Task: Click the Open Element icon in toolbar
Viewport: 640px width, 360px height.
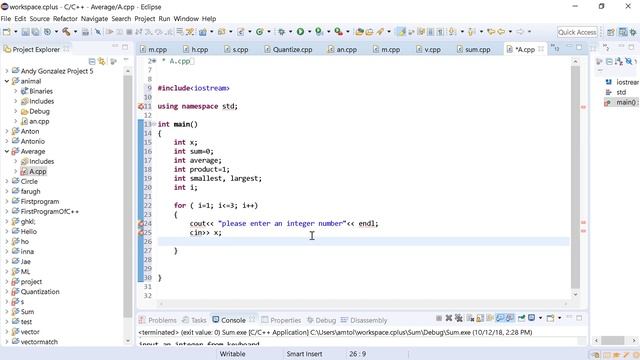Action: [359, 31]
